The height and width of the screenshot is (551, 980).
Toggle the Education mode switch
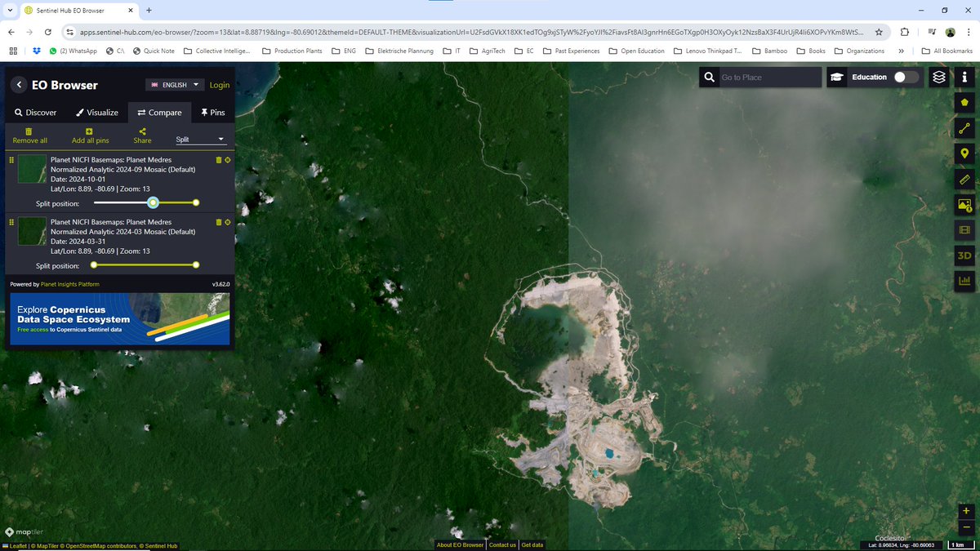(x=906, y=77)
